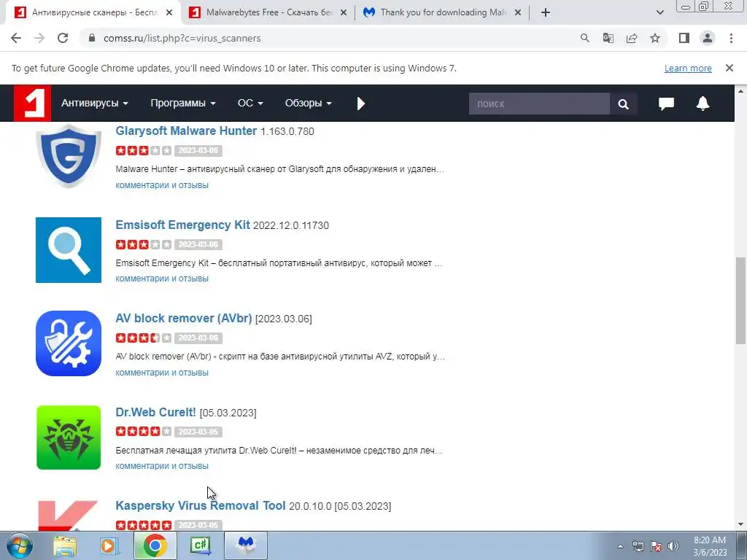Viewport: 747px width, 560px height.
Task: Click the translate page icon
Action: click(608, 38)
